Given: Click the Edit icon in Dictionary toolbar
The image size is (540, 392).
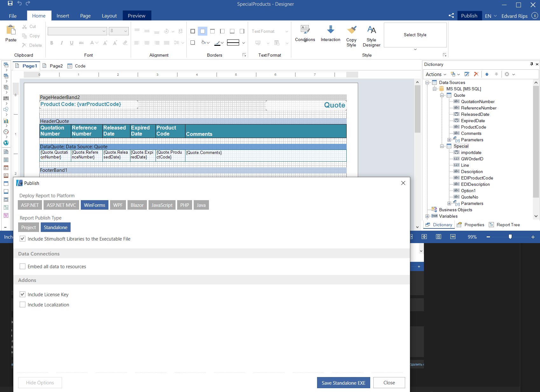Looking at the screenshot, I should [x=467, y=74].
